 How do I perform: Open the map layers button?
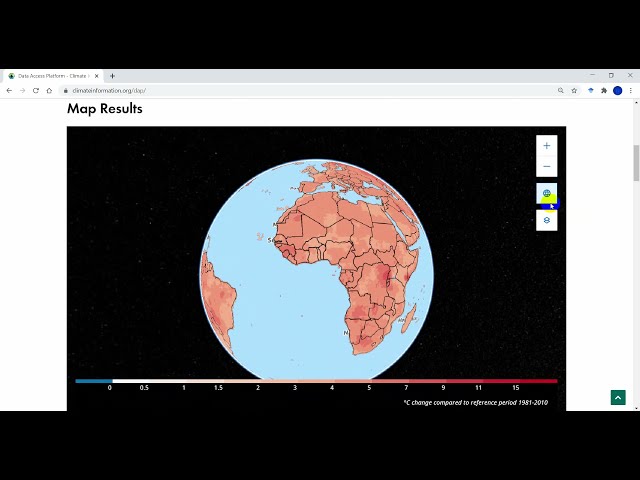[x=547, y=220]
